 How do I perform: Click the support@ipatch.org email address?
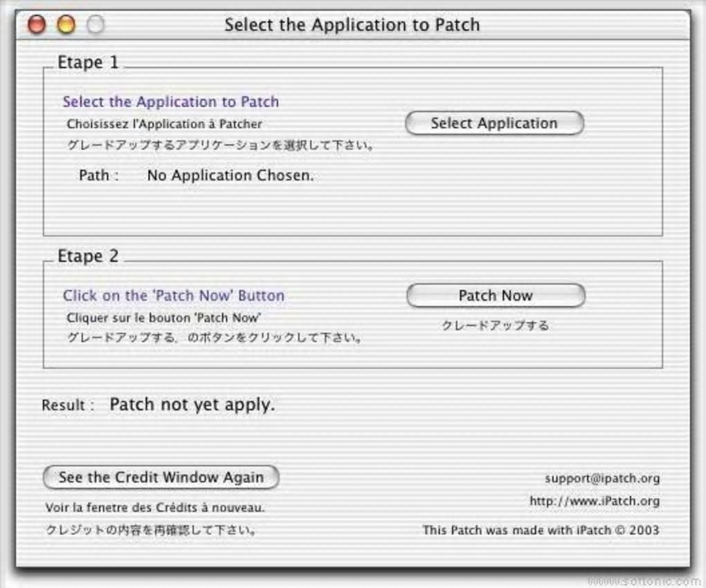[x=602, y=478]
